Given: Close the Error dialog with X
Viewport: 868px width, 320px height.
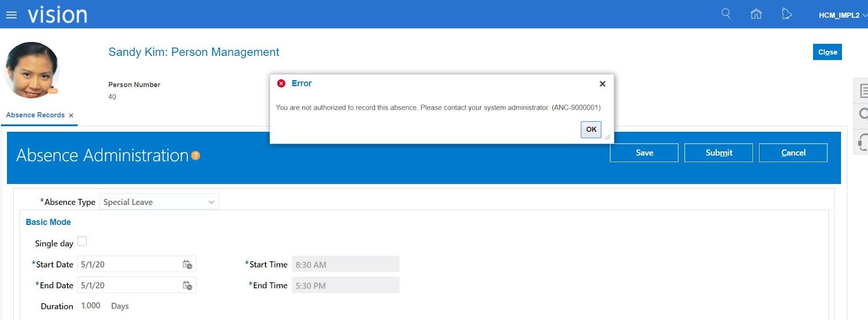Looking at the screenshot, I should tap(602, 84).
